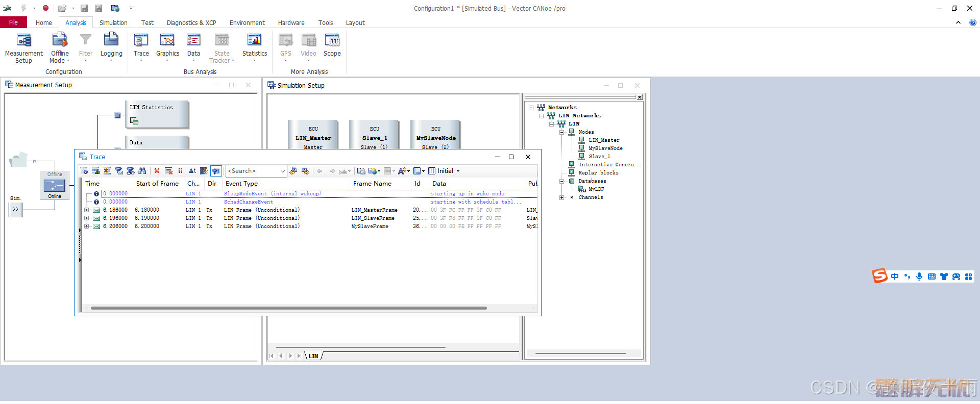Click the red pause icon in Trace toolbar
The height and width of the screenshot is (404, 980).
tap(180, 171)
